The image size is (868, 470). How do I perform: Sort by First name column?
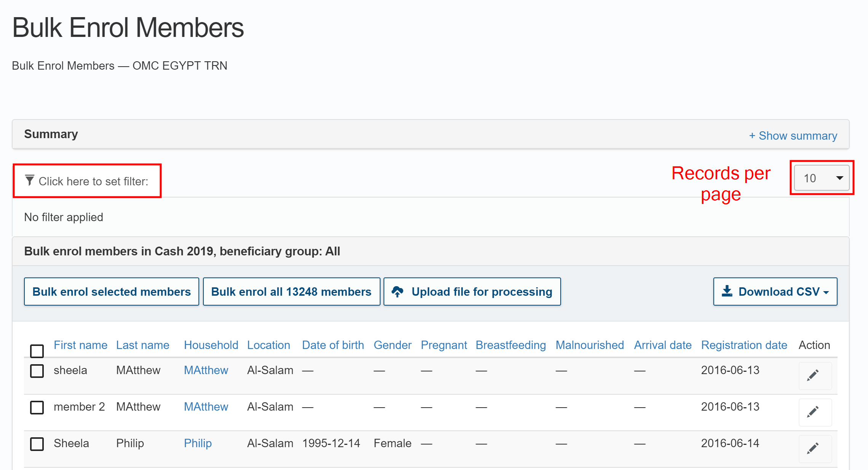[80, 345]
